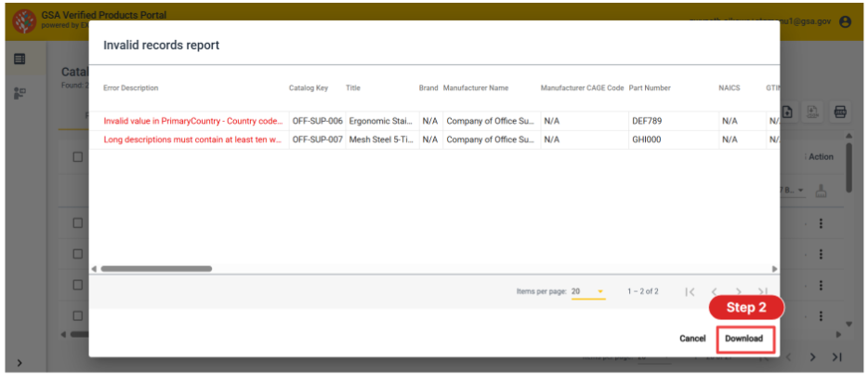Viewport: 868px width, 375px height.
Task: Open the last visible row three-dot action menu
Action: (821, 315)
